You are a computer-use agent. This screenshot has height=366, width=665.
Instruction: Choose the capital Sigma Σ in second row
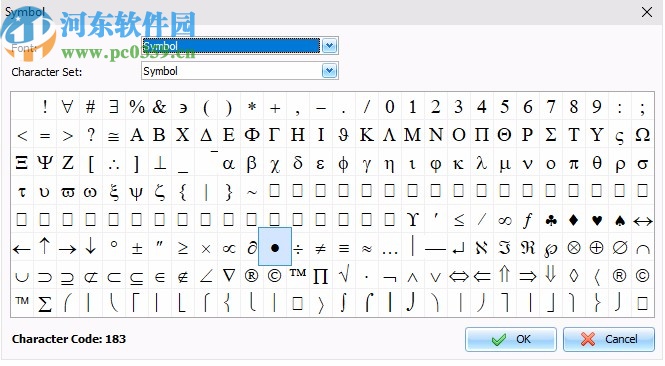click(550, 136)
